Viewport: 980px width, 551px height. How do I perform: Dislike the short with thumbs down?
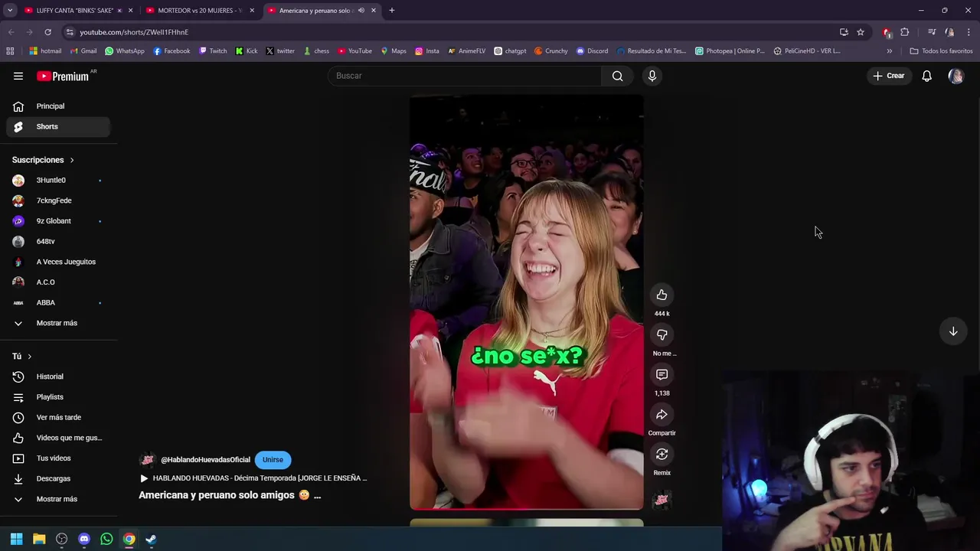click(x=661, y=334)
